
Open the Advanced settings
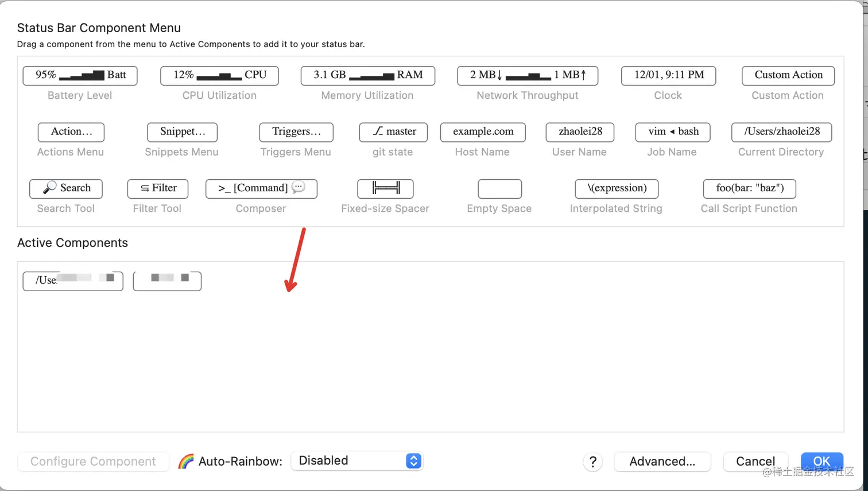point(662,461)
